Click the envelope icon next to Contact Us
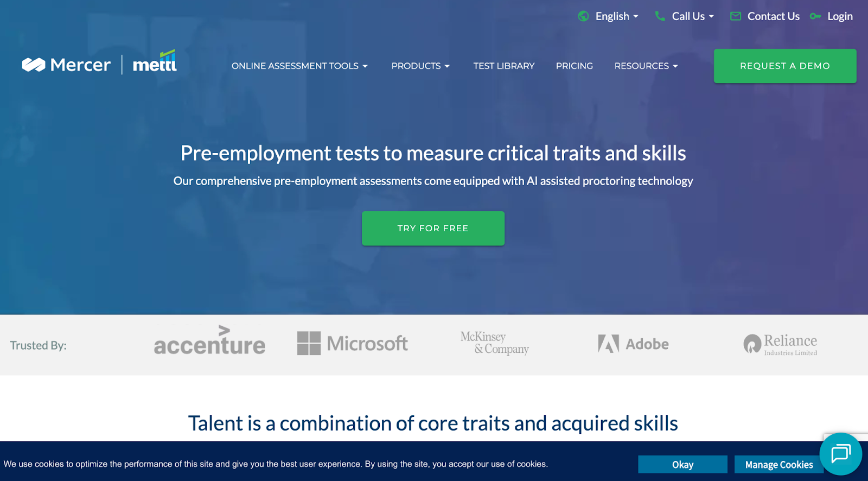The image size is (868, 481). [x=736, y=16]
